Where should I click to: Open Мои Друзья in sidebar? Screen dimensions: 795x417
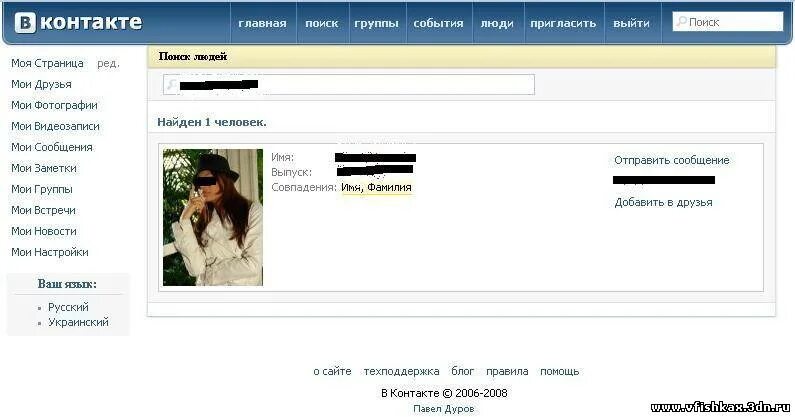coord(42,84)
